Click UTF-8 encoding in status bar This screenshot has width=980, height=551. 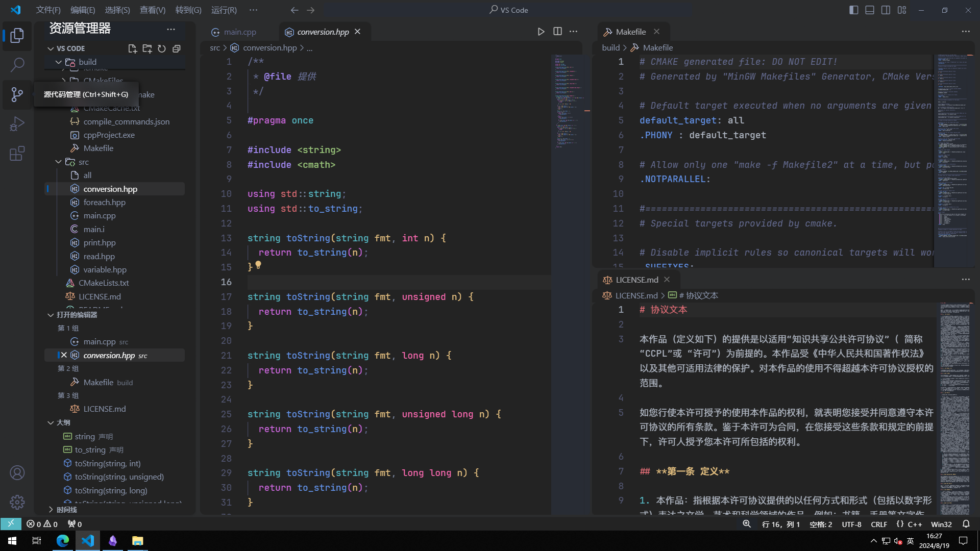coord(851,524)
